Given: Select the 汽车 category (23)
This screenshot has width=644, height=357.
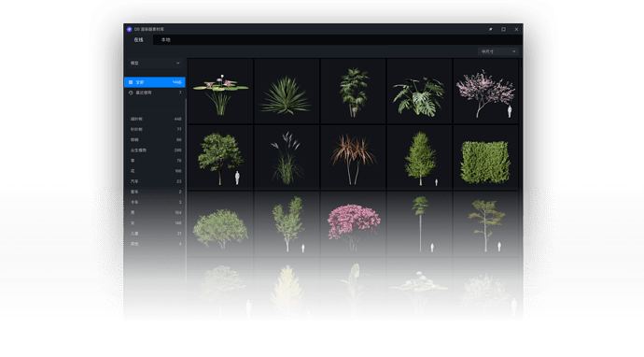Looking at the screenshot, I should coord(155,181).
